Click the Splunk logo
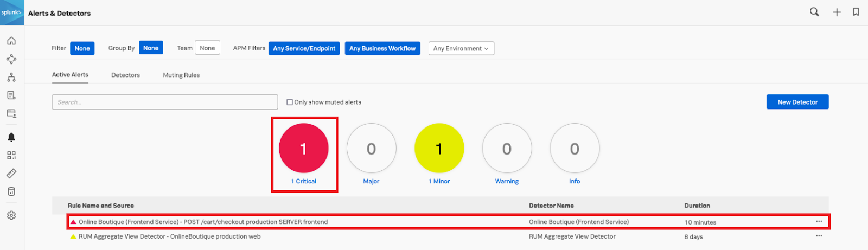 click(x=11, y=12)
